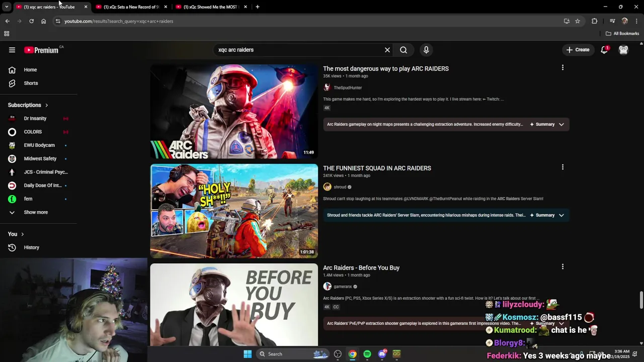Go to YouTube Premium home logo

click(41, 50)
